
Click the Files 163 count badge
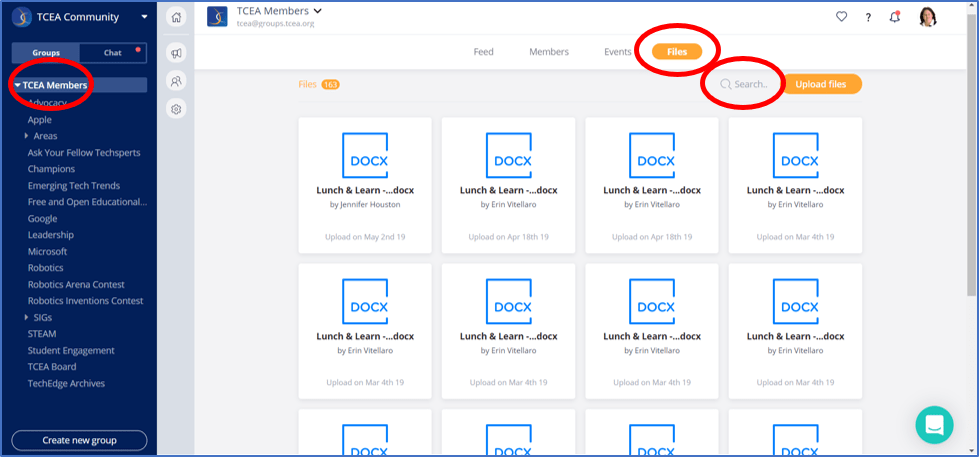[330, 84]
